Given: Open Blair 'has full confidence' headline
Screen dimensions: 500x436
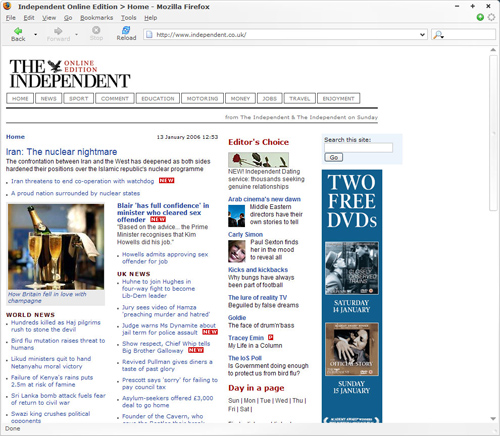Looking at the screenshot, I should [x=163, y=212].
